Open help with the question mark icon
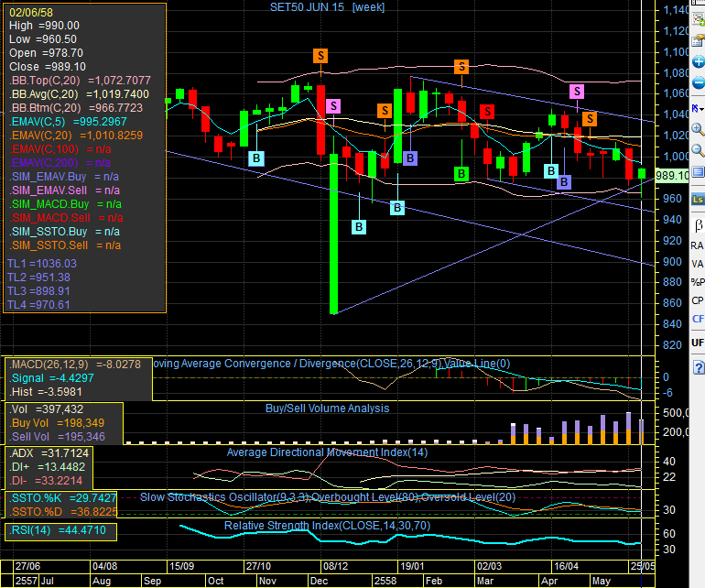 click(699, 367)
